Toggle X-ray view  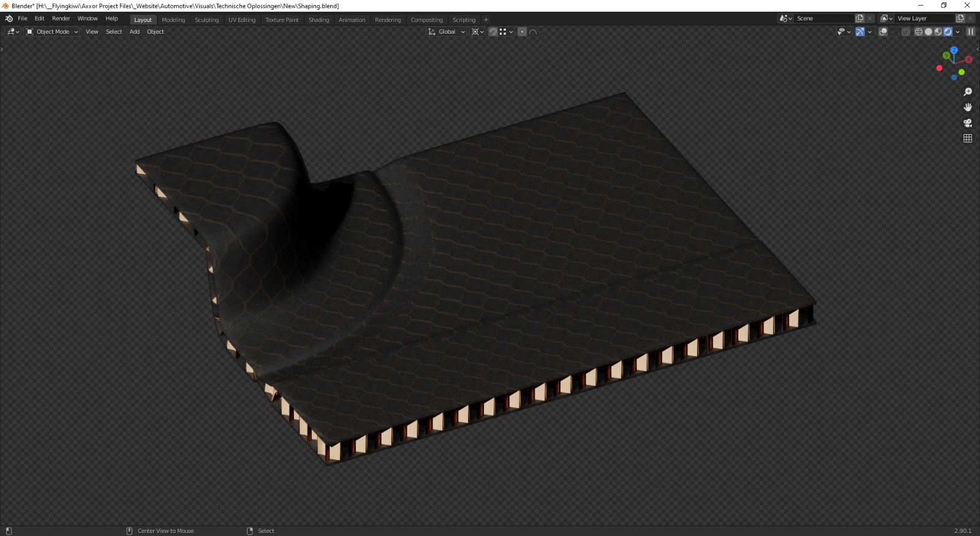click(x=906, y=32)
